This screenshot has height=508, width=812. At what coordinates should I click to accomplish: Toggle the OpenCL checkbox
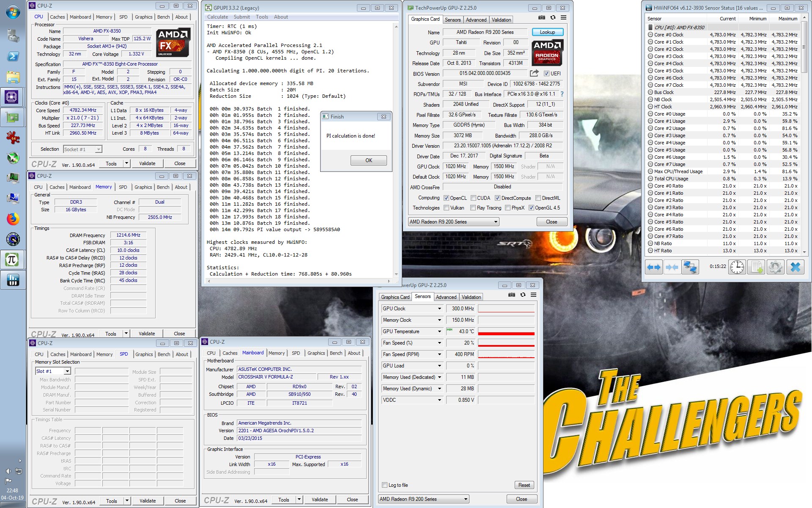(446, 198)
